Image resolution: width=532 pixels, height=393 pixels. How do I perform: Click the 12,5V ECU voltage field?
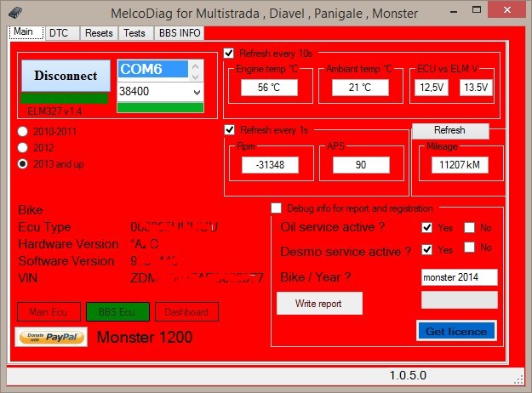click(432, 88)
